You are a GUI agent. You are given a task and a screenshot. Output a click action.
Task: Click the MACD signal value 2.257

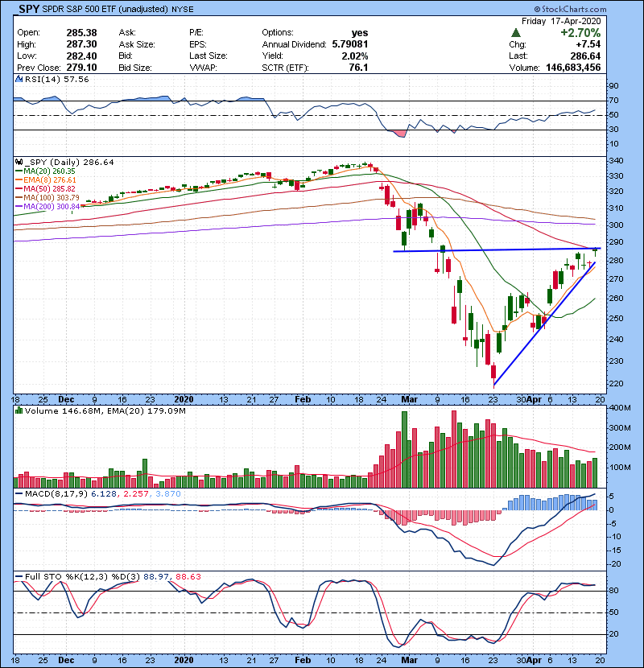point(136,494)
